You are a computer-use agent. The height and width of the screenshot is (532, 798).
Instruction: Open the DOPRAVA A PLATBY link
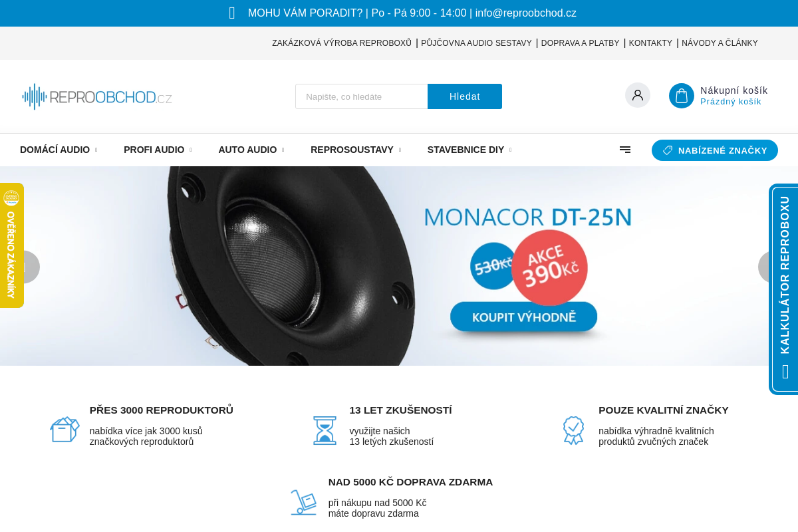580,43
